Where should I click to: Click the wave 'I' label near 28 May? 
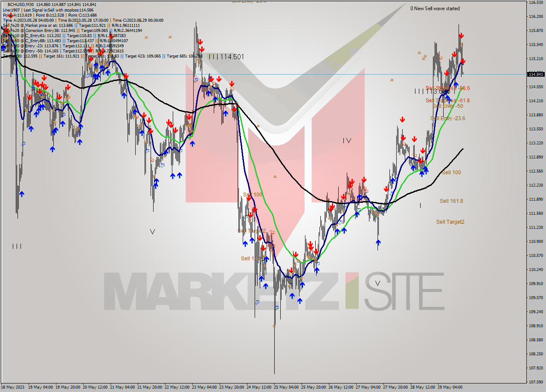coord(420,205)
